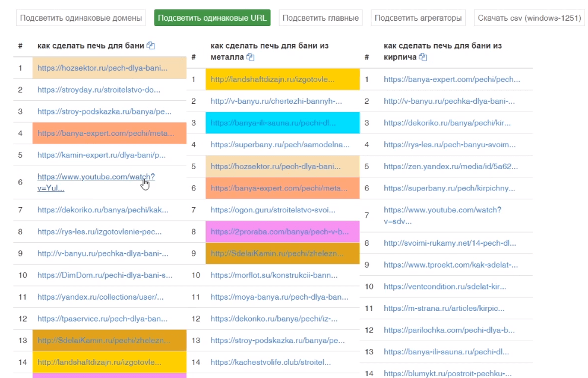Open the youtube.com/watch?v=Yul link
The image size is (588, 378).
click(96, 182)
